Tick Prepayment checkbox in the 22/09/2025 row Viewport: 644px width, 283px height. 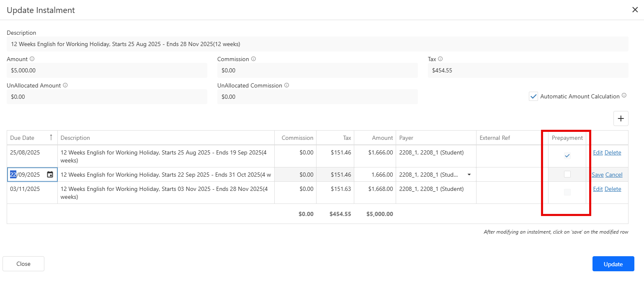click(x=567, y=174)
